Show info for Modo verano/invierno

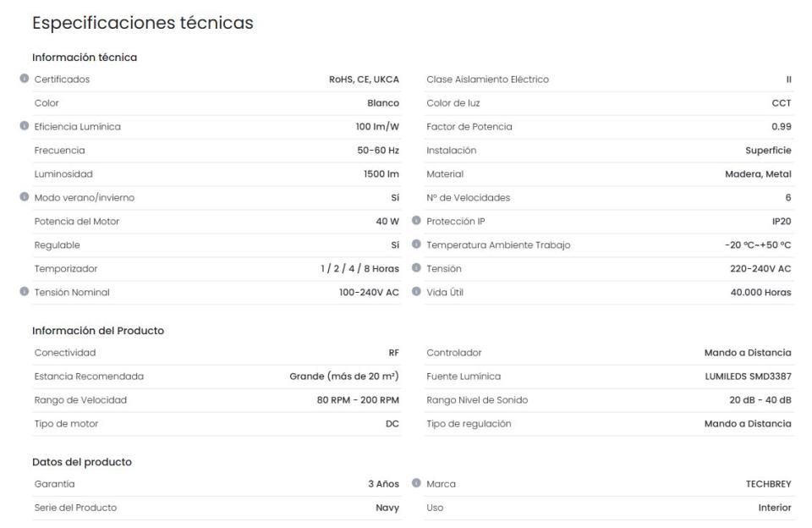click(x=25, y=197)
